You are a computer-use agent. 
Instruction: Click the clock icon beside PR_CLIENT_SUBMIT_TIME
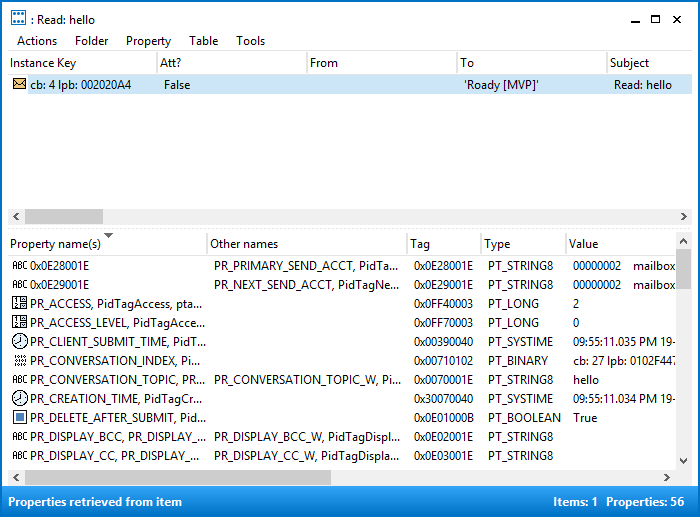pyautogui.click(x=19, y=342)
